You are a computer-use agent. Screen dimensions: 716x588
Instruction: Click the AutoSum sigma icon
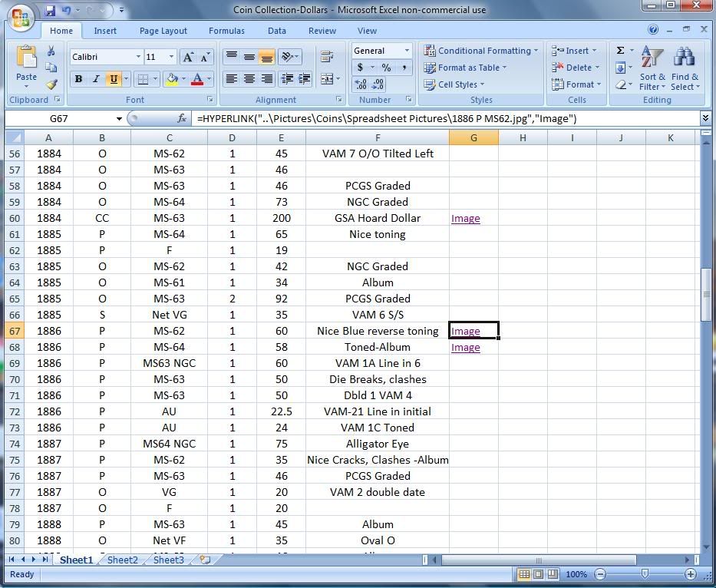click(x=620, y=50)
